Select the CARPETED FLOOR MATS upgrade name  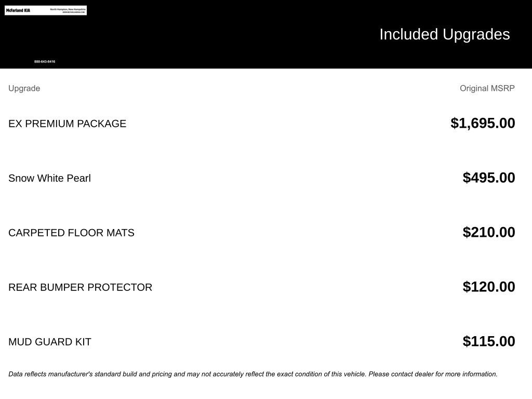pos(71,233)
